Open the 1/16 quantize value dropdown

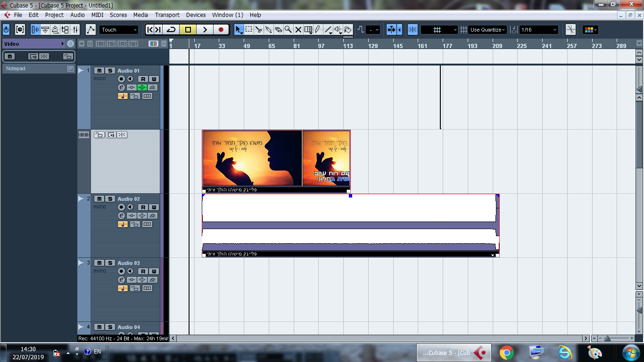tap(539, 30)
